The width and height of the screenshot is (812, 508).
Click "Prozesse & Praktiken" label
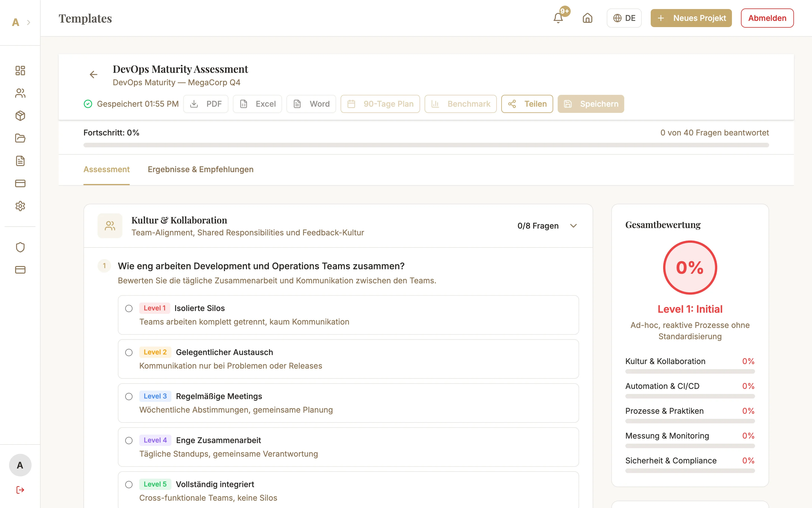pos(664,411)
